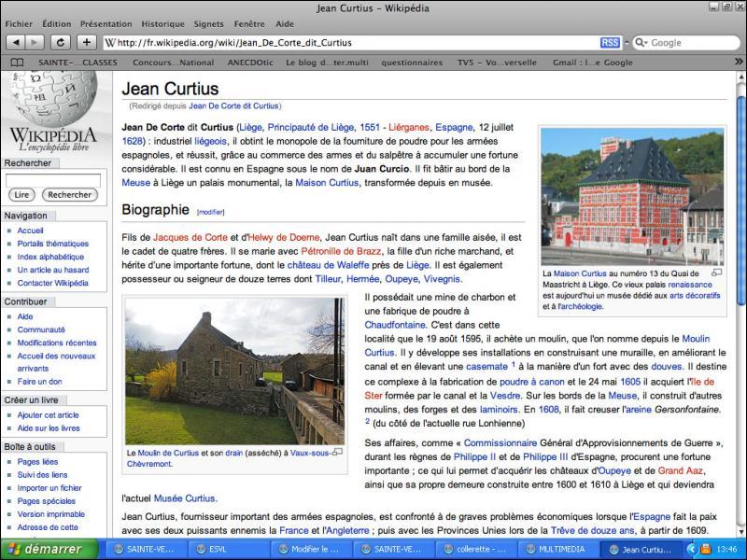The height and width of the screenshot is (560, 747).
Task: Open the Historique menu
Action: pos(162,24)
